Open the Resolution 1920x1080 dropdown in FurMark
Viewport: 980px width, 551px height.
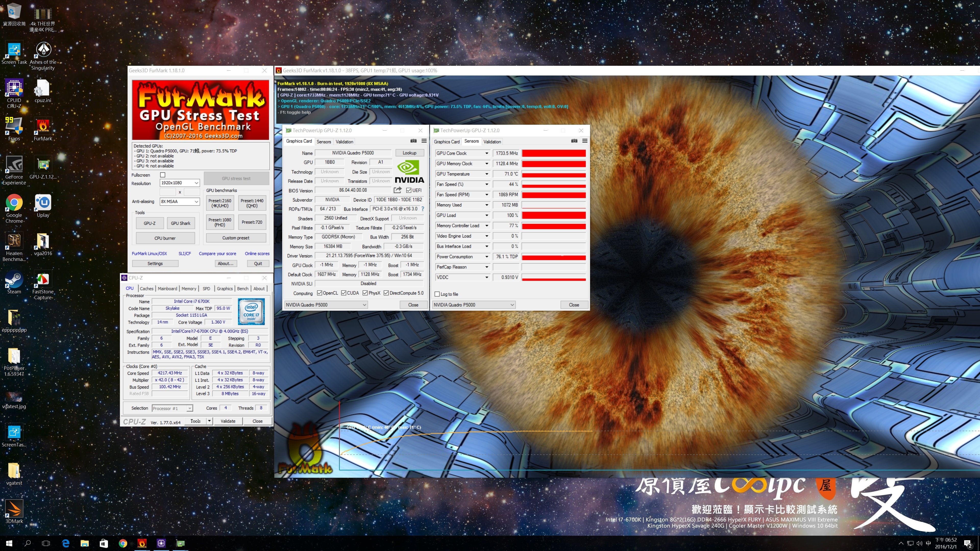click(x=180, y=183)
